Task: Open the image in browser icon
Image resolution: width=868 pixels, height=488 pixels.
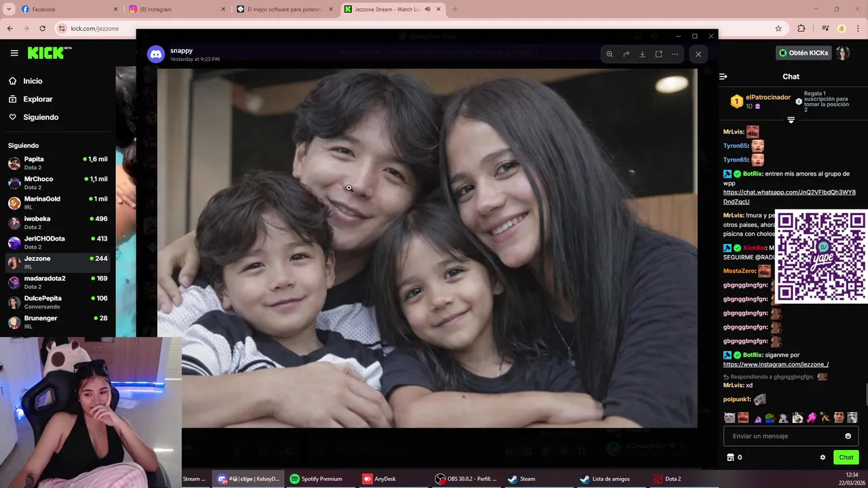Action: [x=658, y=54]
